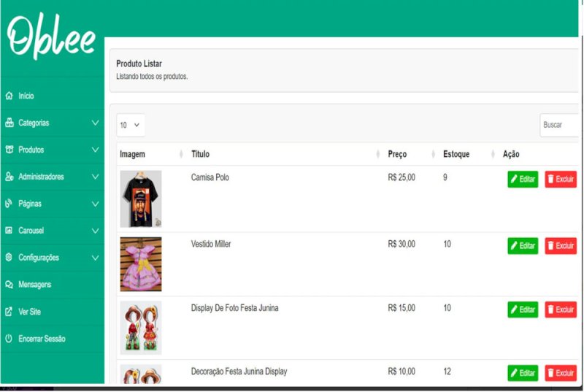The image size is (584, 392).
Task: Expand the Categorias submenu chevron
Action: (95, 123)
